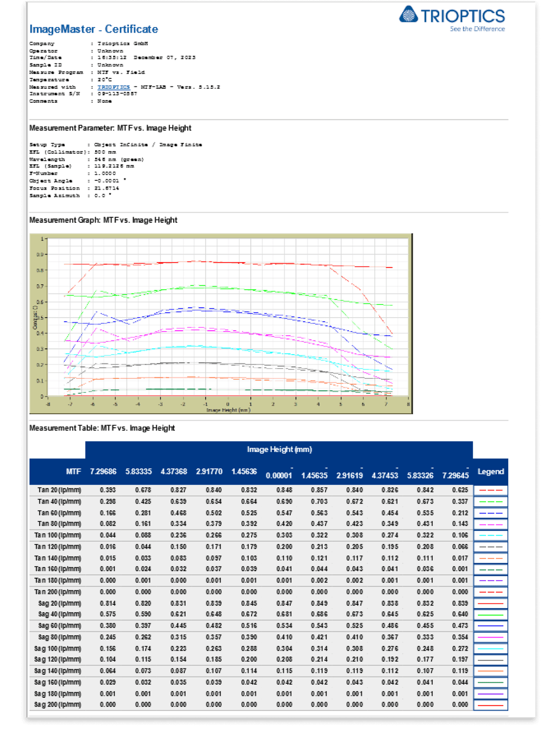
Task: Click the ImageMaster - Certificate title
Action: (93, 29)
